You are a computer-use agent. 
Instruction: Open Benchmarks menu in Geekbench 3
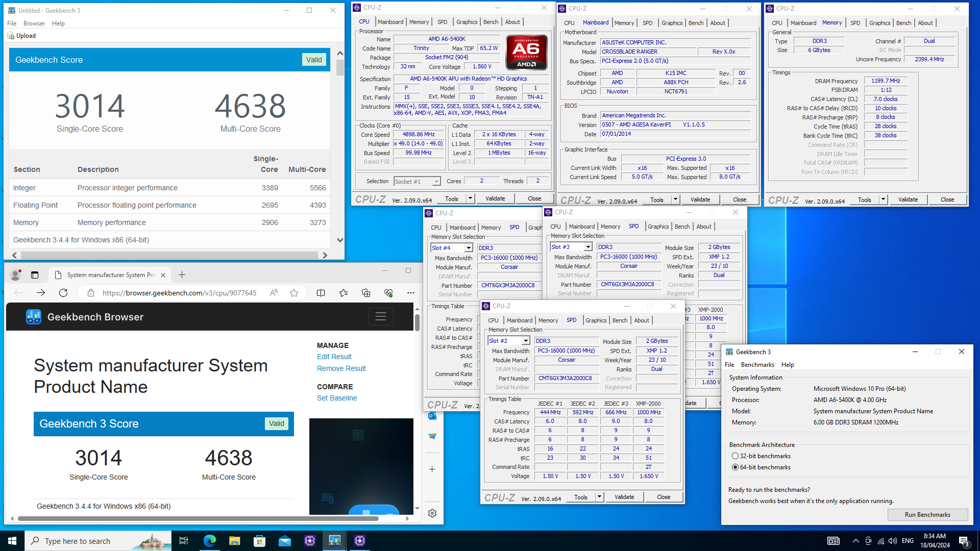(757, 365)
